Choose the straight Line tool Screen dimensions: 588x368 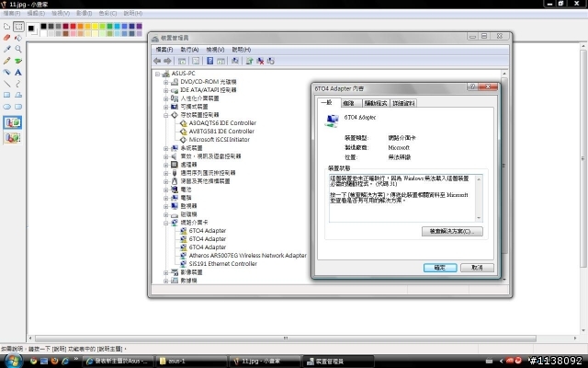(6, 84)
